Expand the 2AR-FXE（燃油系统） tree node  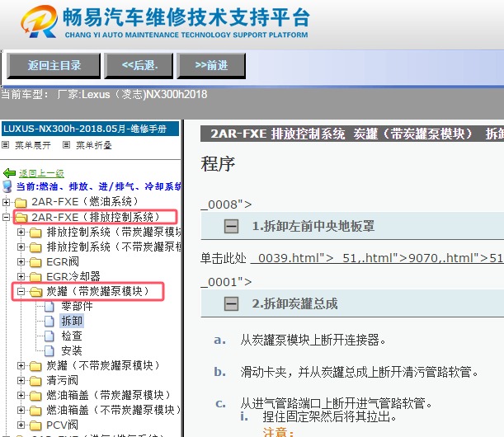pyautogui.click(x=6, y=202)
